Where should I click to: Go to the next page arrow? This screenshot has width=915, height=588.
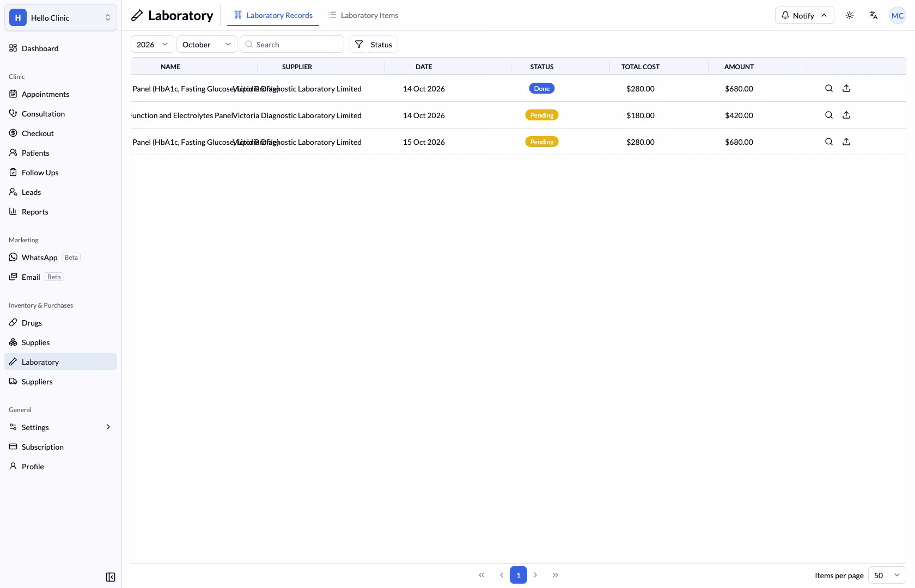(535, 575)
